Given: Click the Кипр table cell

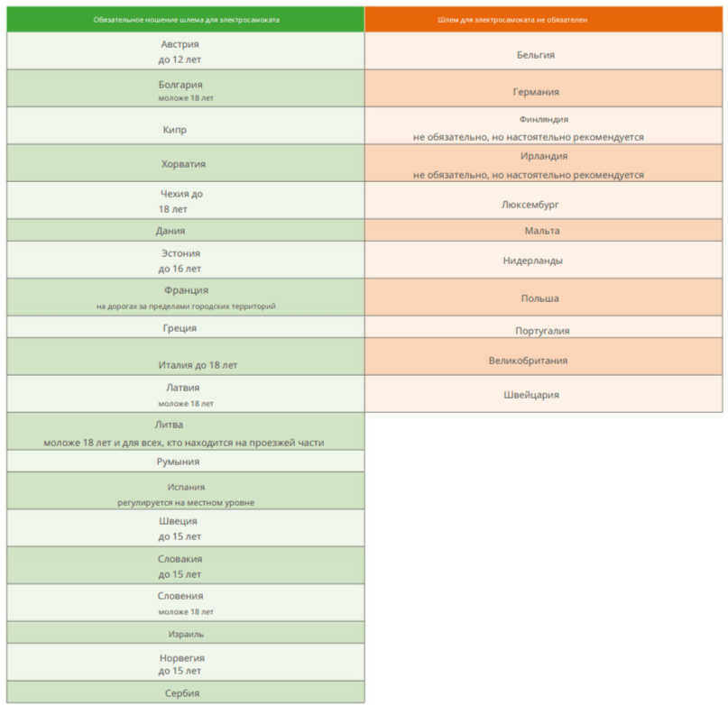Looking at the screenshot, I should pos(186,130).
